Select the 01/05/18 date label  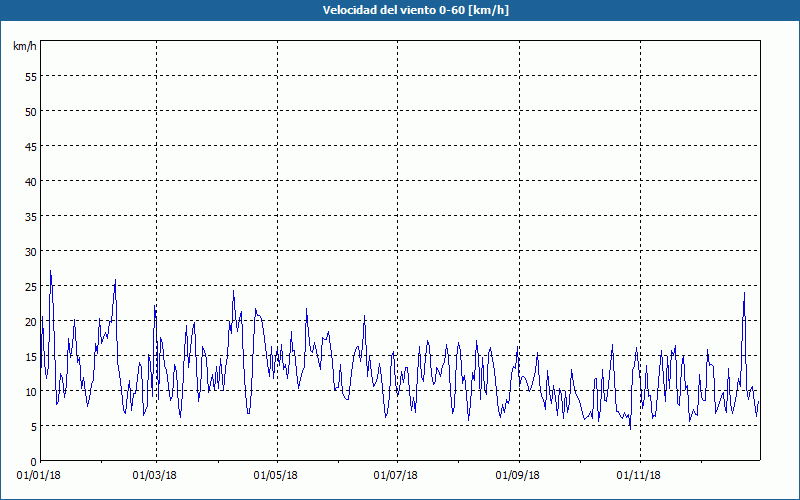(276, 476)
